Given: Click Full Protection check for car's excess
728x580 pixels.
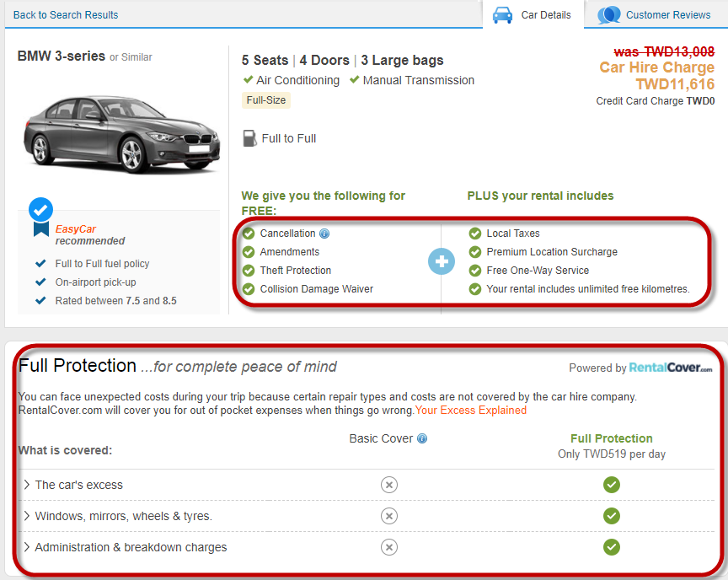Looking at the screenshot, I should click(612, 485).
